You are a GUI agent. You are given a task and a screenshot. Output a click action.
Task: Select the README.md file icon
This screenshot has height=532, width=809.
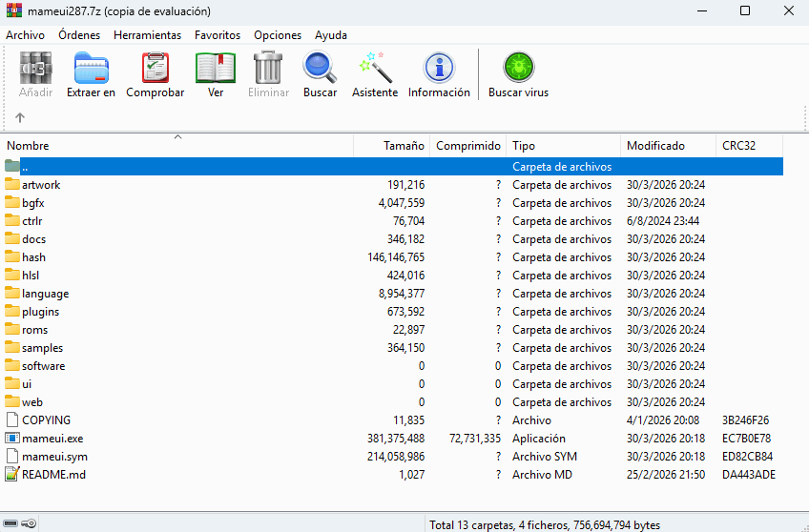click(x=12, y=474)
